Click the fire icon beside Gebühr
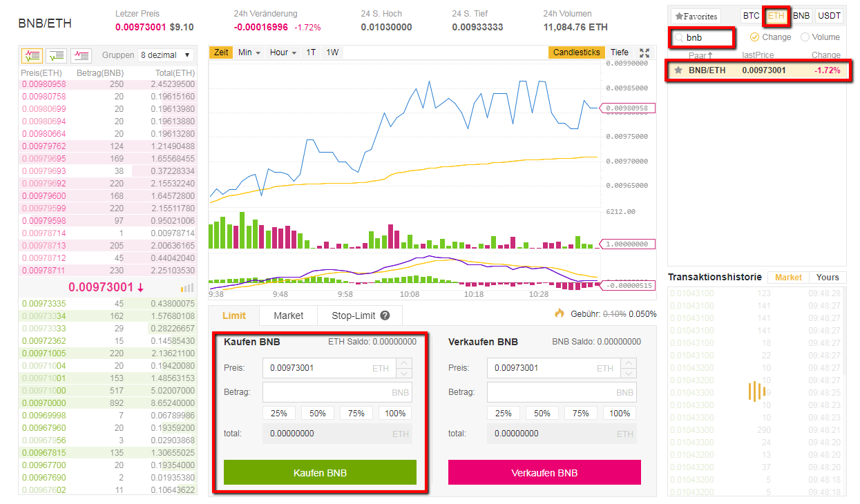The height and width of the screenshot is (504, 860). tap(560, 313)
